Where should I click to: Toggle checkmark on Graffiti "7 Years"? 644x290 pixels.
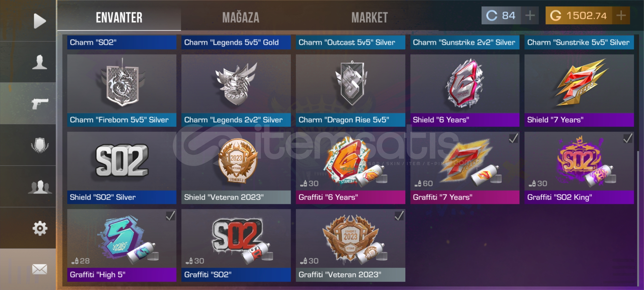coord(513,138)
